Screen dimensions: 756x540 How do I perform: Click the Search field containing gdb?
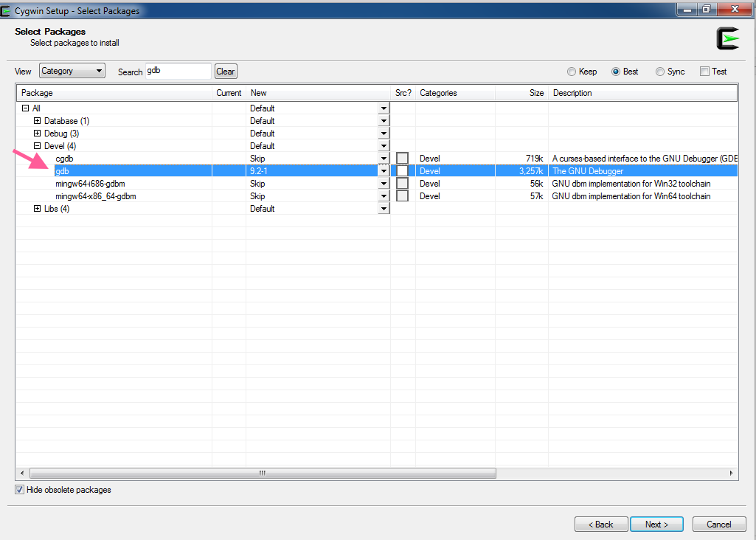pyautogui.click(x=178, y=71)
